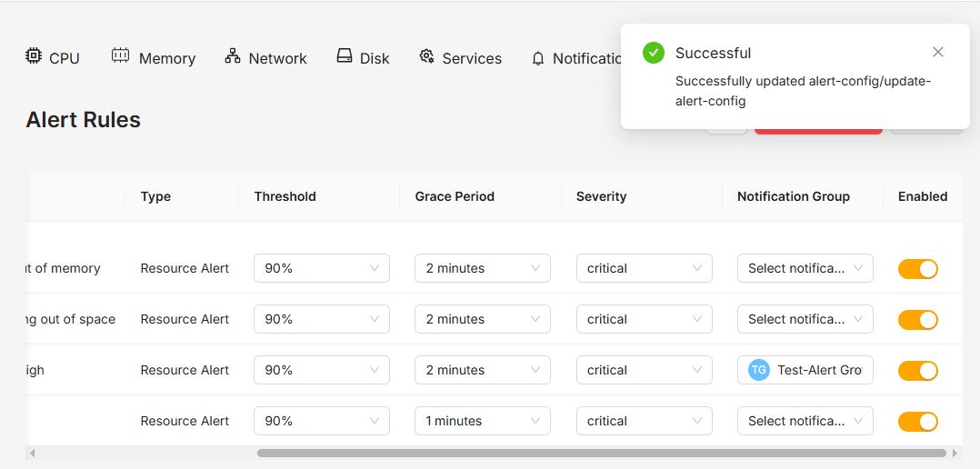Click the Memory module icon

click(x=120, y=55)
